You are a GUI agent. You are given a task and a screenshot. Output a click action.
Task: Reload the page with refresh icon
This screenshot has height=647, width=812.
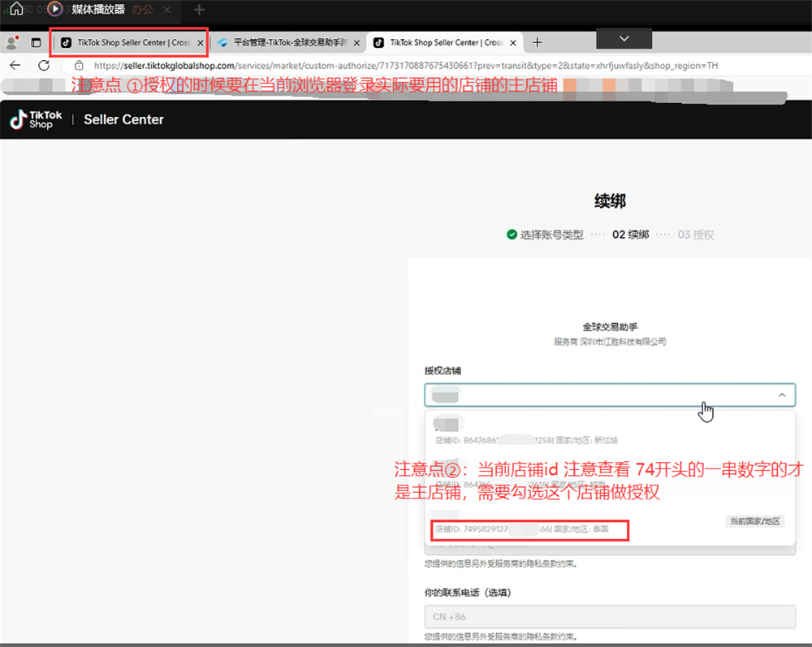[x=44, y=65]
